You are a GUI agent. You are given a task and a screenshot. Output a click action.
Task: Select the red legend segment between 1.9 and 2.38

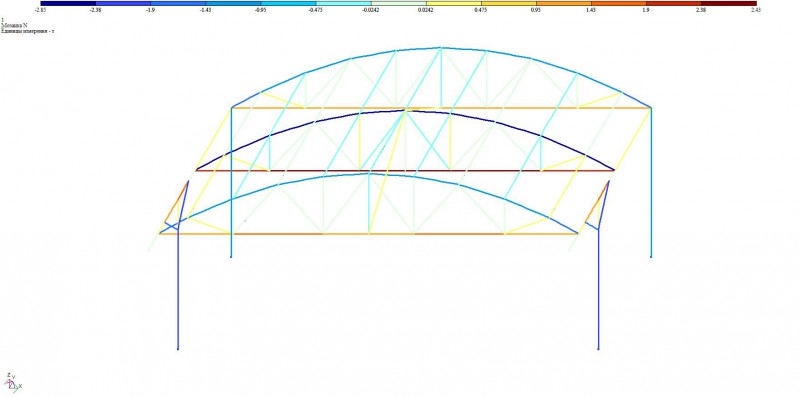pos(674,3)
